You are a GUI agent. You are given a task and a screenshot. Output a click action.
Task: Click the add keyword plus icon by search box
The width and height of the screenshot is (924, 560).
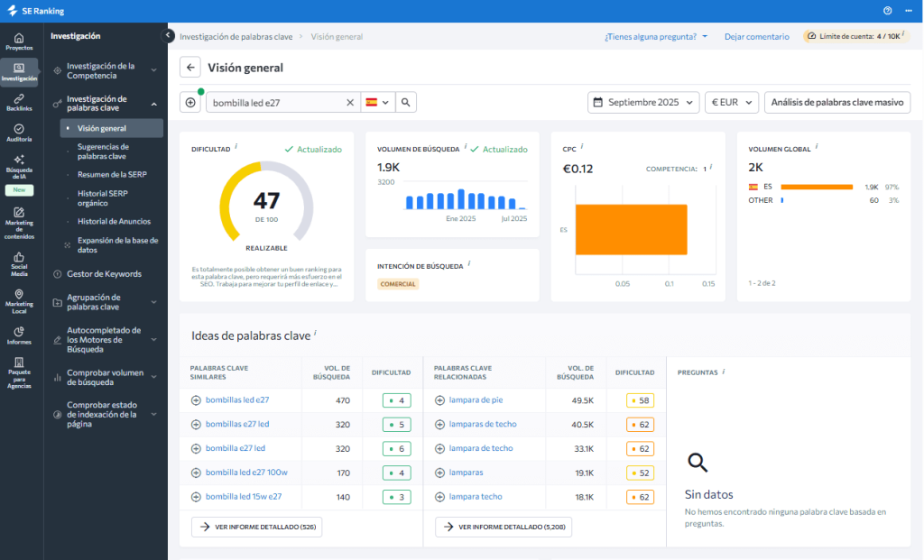point(190,103)
